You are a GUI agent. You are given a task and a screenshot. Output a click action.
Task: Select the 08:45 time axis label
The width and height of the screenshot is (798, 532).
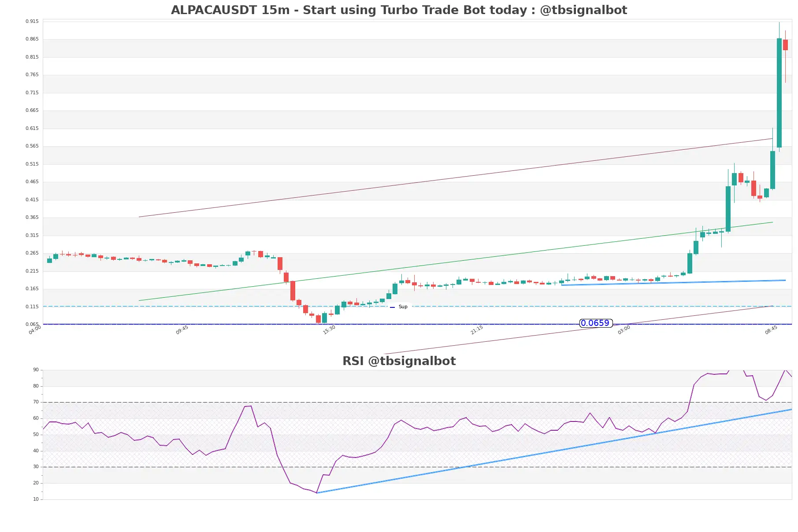771,330
